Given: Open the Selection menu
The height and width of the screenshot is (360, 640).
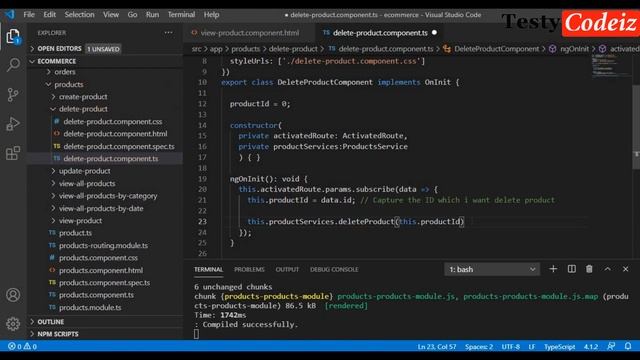Looking at the screenshot, I should pos(79,15).
